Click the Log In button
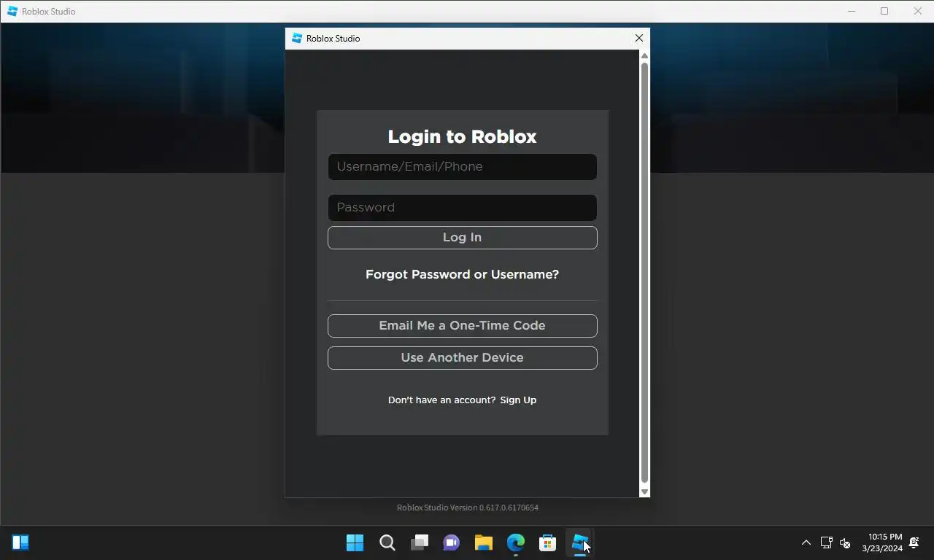This screenshot has height=560, width=934. 462,238
